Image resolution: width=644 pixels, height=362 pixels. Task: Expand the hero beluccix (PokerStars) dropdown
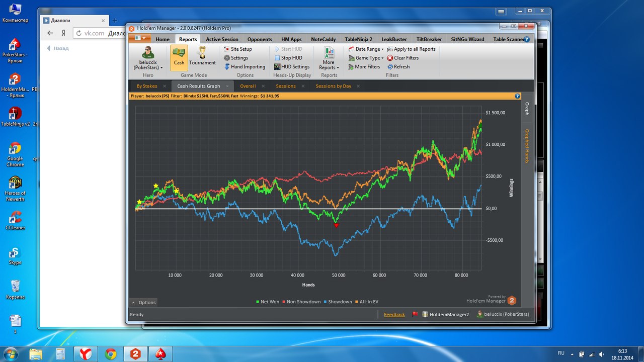pos(147,58)
